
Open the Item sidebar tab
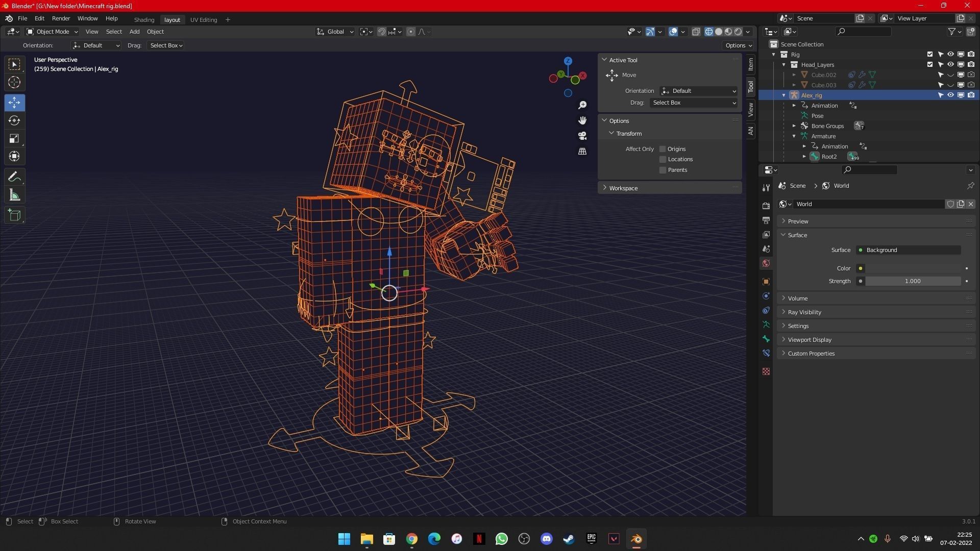pyautogui.click(x=750, y=64)
